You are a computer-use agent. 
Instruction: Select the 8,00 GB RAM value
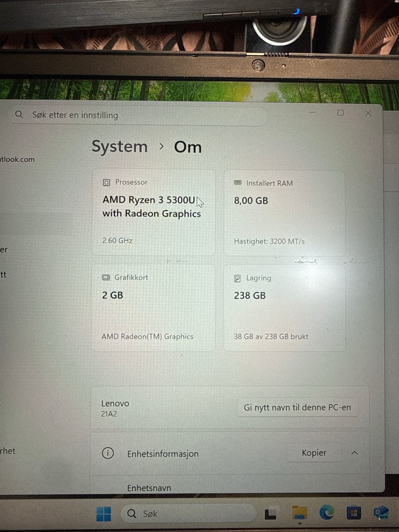click(x=251, y=201)
